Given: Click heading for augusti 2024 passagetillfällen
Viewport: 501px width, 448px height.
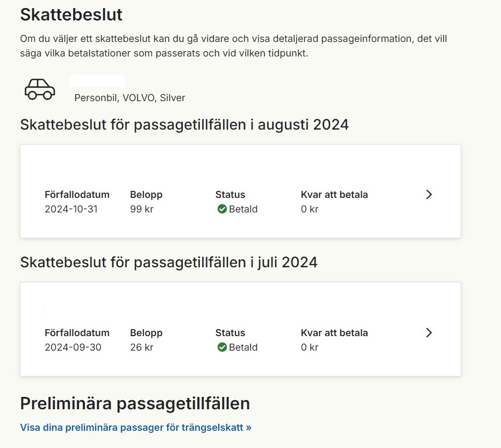Looking at the screenshot, I should (x=184, y=125).
